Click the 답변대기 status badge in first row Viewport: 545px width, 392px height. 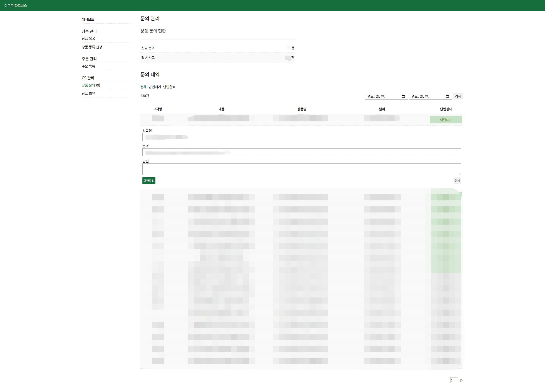446,120
